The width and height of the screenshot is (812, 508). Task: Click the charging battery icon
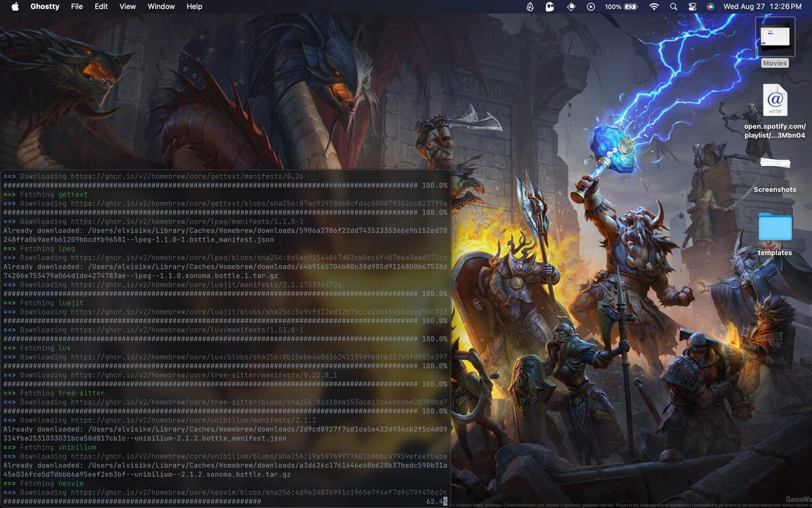[631, 7]
